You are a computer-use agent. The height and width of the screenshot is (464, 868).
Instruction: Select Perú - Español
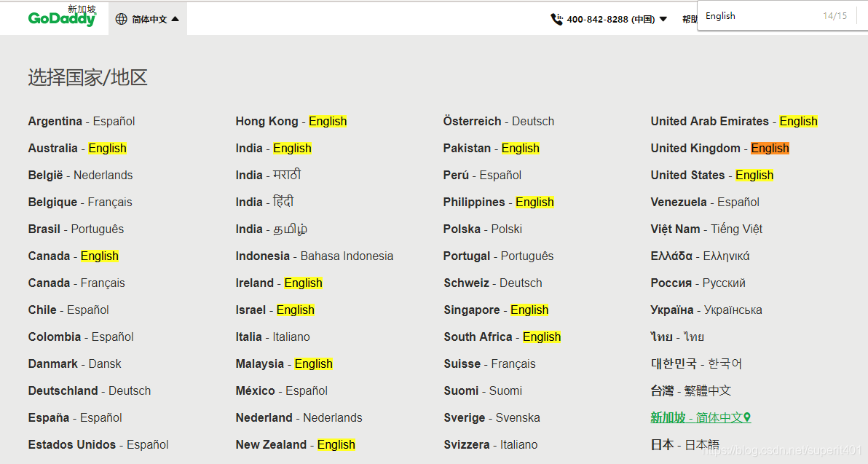point(482,175)
